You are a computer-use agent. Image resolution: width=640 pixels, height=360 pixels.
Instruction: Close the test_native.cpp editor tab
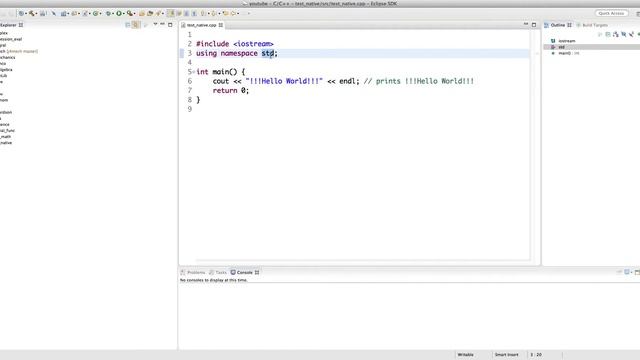coord(221,25)
